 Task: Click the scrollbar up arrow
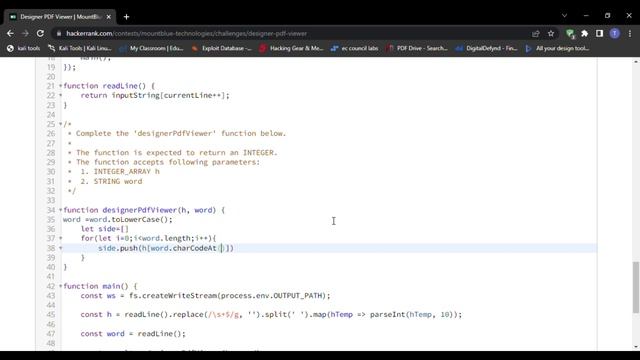[636, 61]
